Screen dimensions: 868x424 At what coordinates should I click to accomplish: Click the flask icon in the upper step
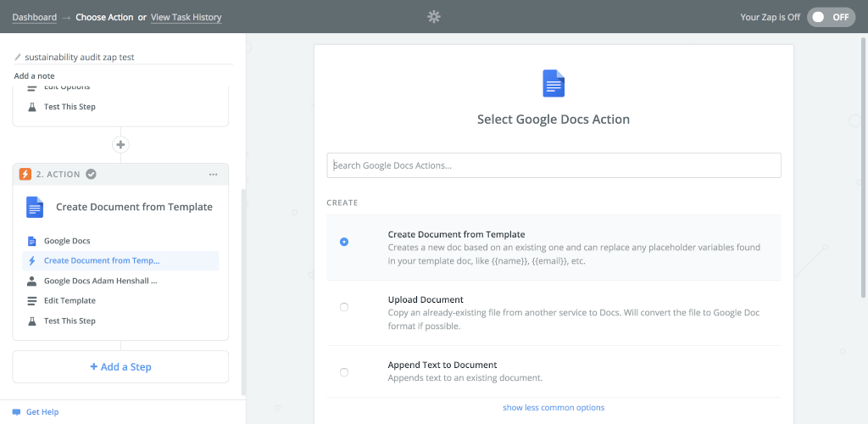point(31,107)
